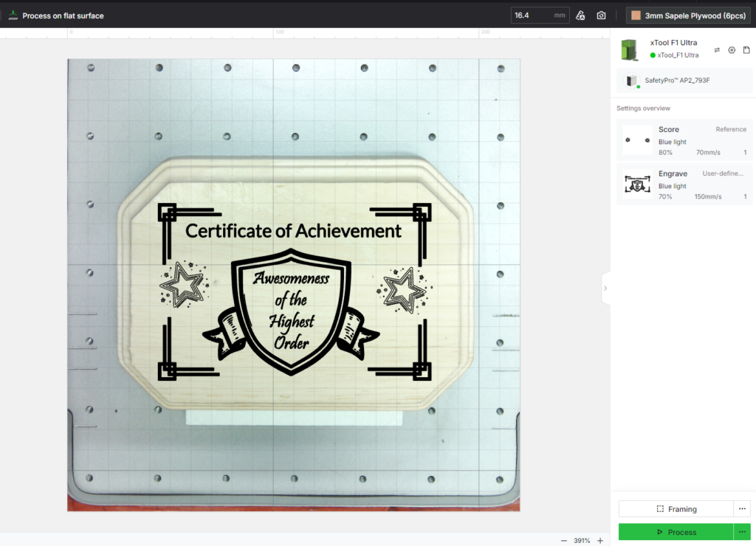Select the Awesomeness script text in shield

[x=291, y=279]
